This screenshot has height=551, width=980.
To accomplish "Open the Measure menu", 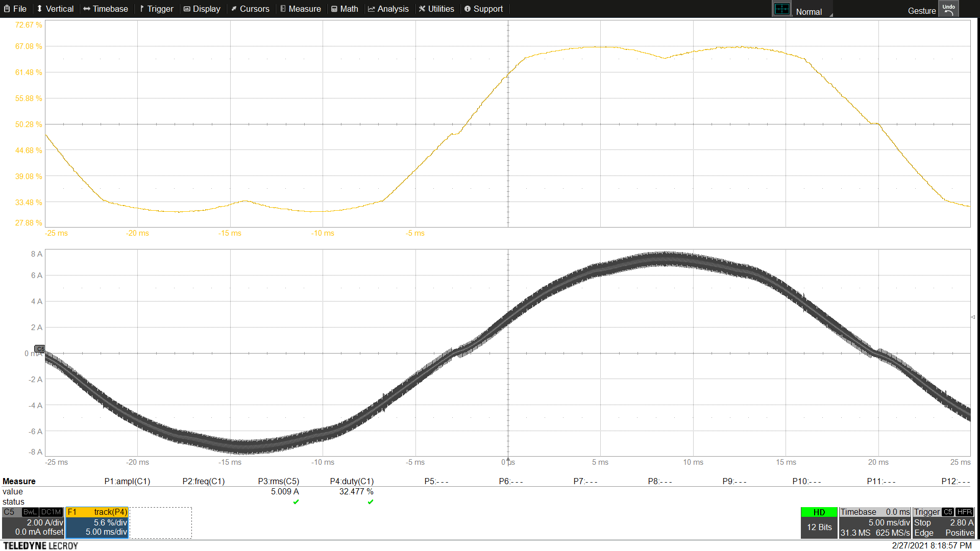I will pos(301,9).
